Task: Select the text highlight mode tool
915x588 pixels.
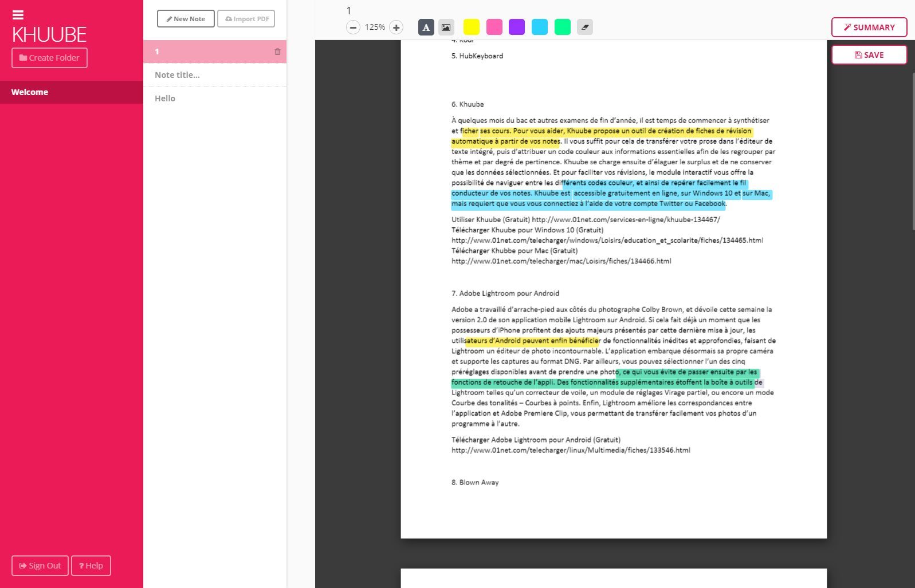Action: point(426,27)
